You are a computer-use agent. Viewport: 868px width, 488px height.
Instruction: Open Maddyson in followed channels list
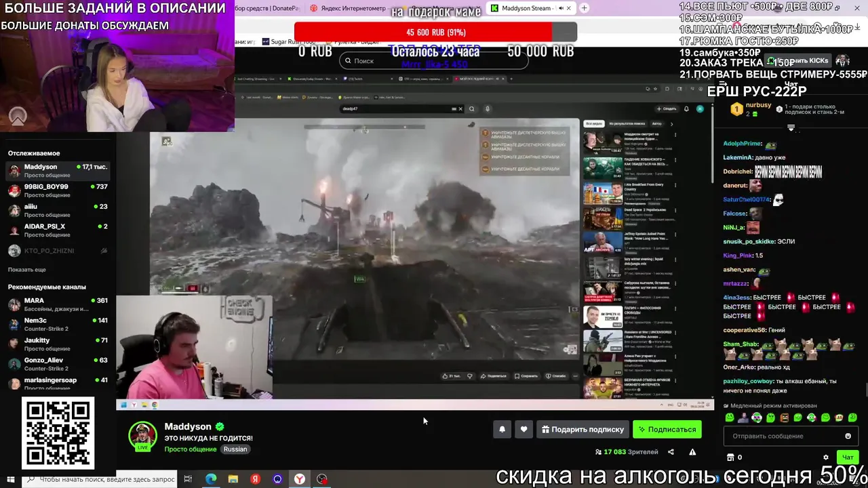58,171
